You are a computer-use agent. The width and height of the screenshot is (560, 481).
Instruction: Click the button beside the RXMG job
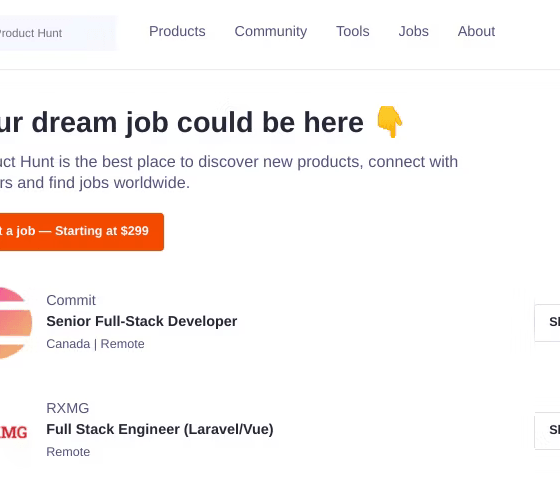547,431
